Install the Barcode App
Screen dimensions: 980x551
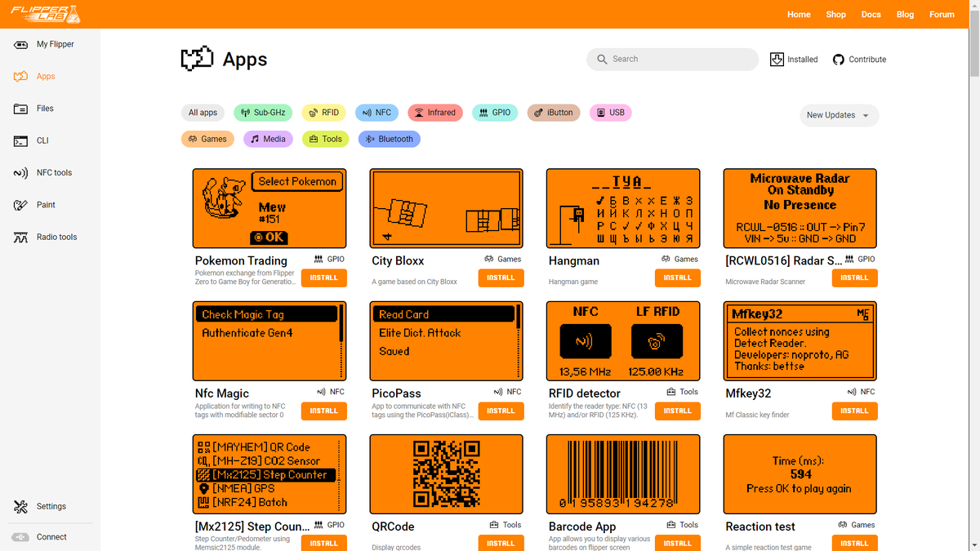677,543
